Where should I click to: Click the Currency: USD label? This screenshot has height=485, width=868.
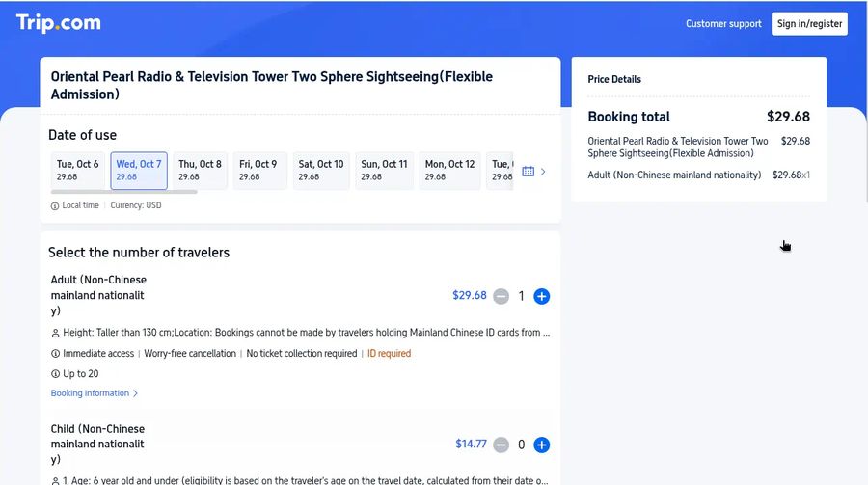(136, 205)
